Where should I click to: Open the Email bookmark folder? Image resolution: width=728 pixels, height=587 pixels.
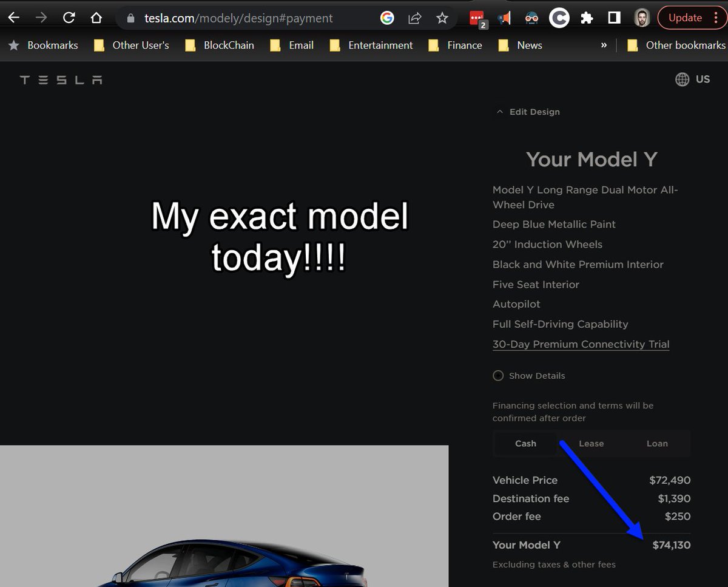click(x=292, y=45)
